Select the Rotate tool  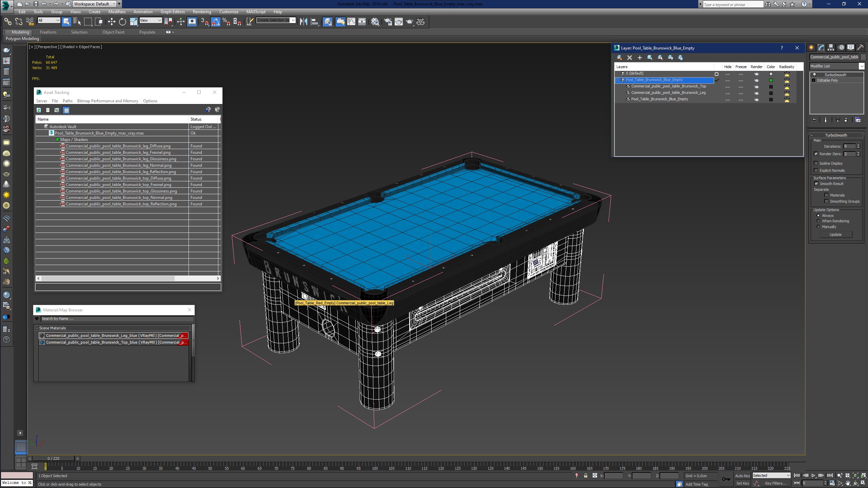pos(122,22)
